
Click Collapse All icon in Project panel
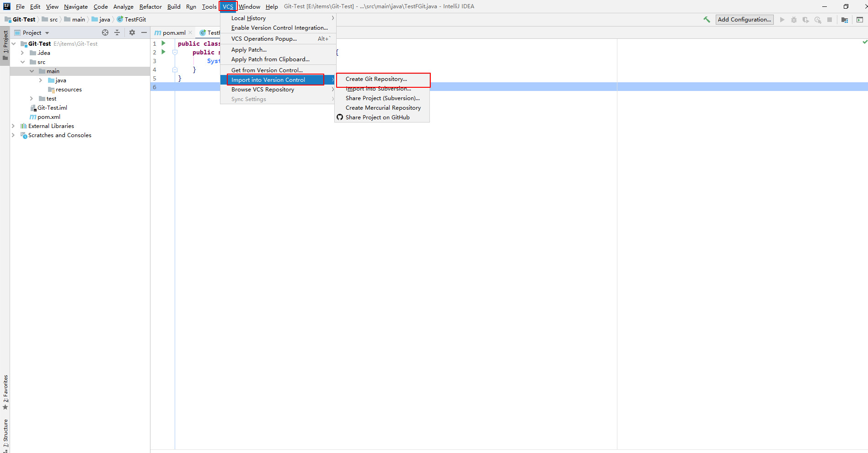117,32
